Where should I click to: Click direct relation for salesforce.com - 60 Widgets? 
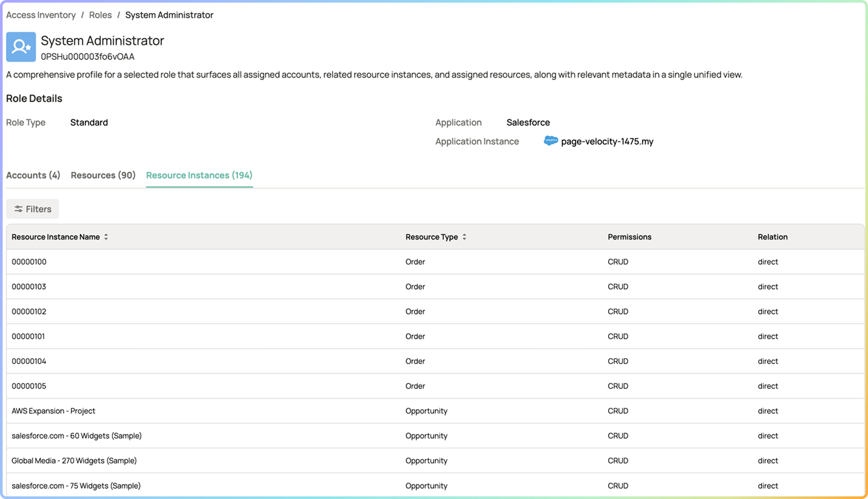tap(768, 436)
